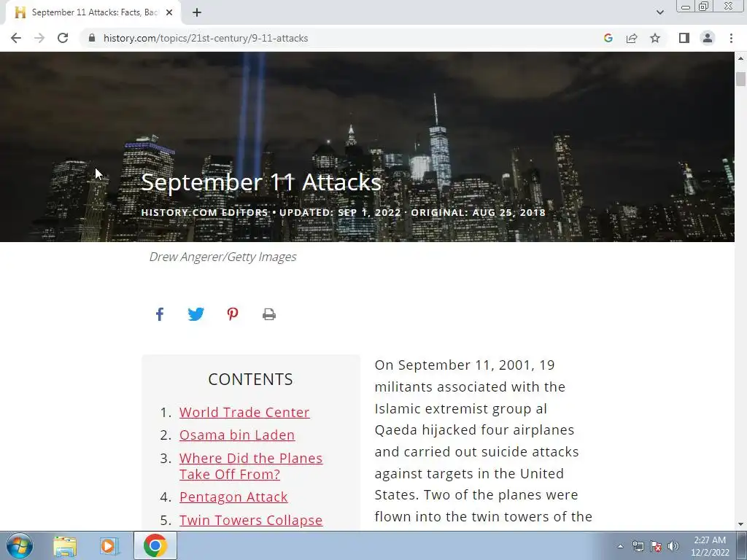The width and height of the screenshot is (747, 560).
Task: Open the Chrome profile menu
Action: (x=708, y=38)
